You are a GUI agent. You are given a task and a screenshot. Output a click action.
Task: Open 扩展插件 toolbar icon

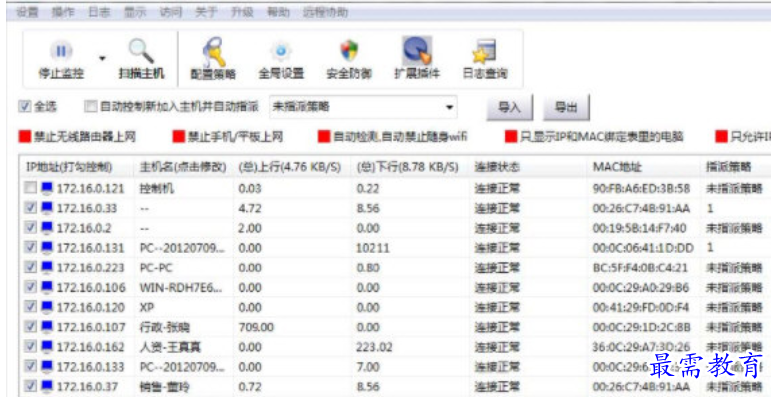tap(417, 50)
